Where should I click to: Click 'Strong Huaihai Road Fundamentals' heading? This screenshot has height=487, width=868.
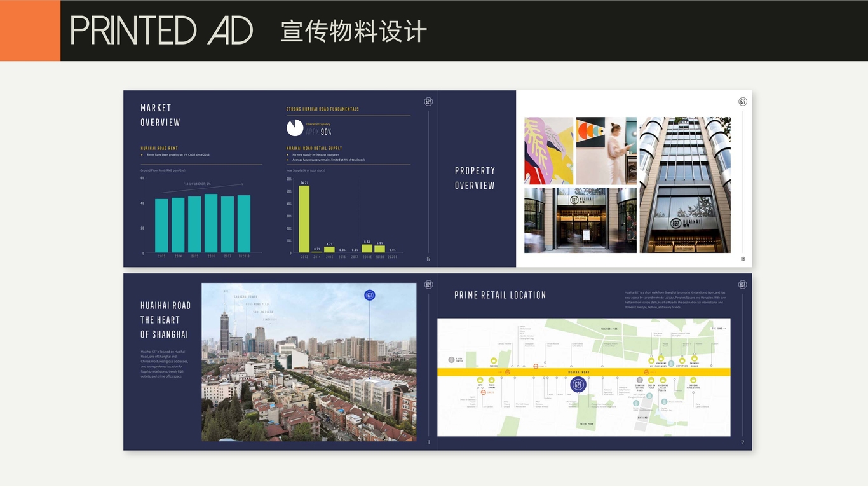(323, 109)
